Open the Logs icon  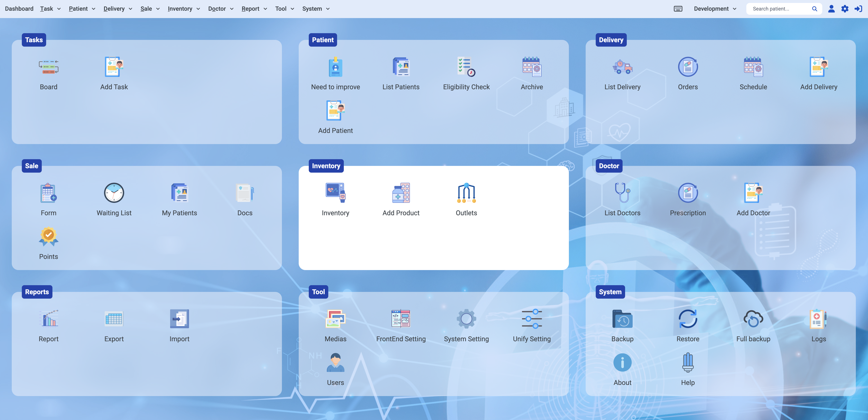[819, 319]
